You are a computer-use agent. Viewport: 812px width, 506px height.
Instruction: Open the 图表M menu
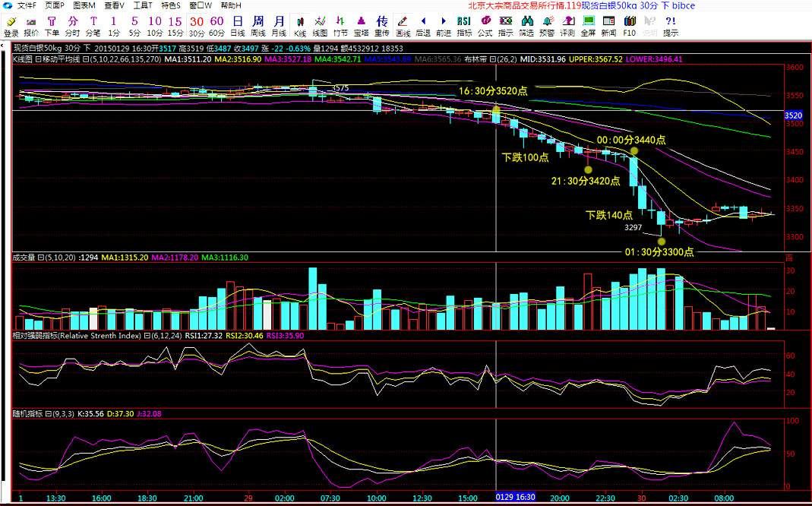point(84,5)
